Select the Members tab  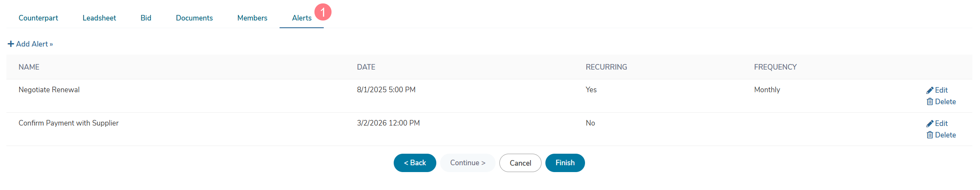pos(252,18)
